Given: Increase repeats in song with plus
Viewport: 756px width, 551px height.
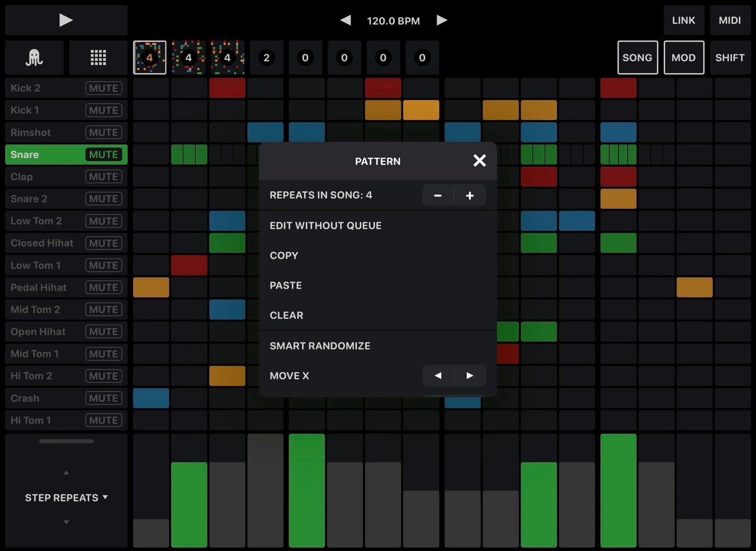Looking at the screenshot, I should pyautogui.click(x=470, y=195).
